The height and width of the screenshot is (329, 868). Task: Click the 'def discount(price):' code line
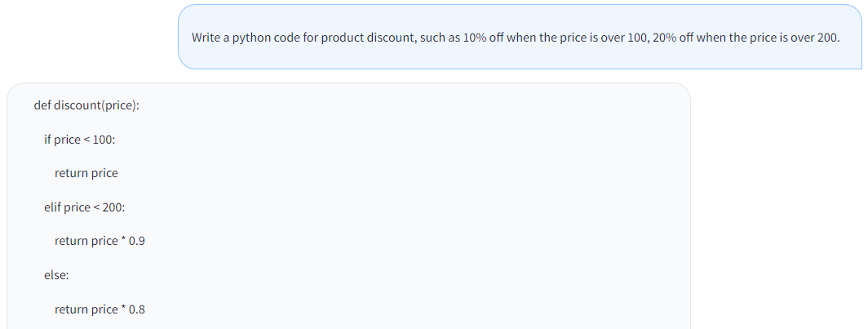(86, 105)
